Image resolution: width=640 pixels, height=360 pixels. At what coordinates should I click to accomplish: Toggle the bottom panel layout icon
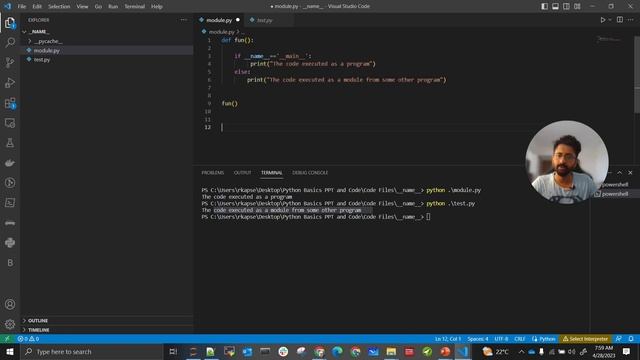click(x=556, y=6)
